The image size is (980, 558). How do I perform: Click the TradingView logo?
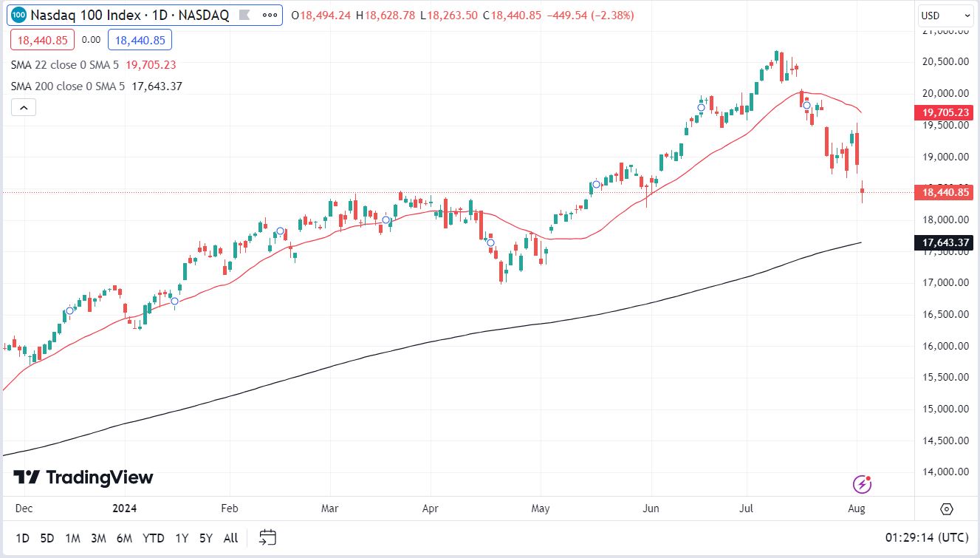[83, 477]
